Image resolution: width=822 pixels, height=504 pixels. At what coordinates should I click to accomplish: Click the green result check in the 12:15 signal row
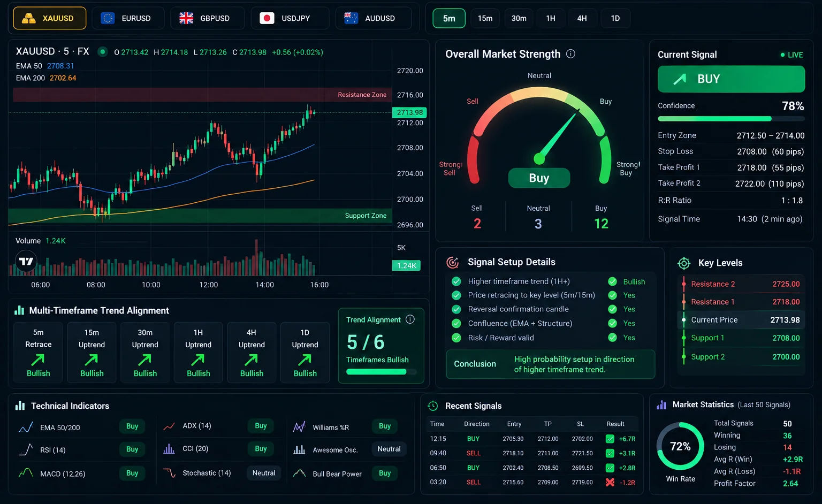[610, 439]
